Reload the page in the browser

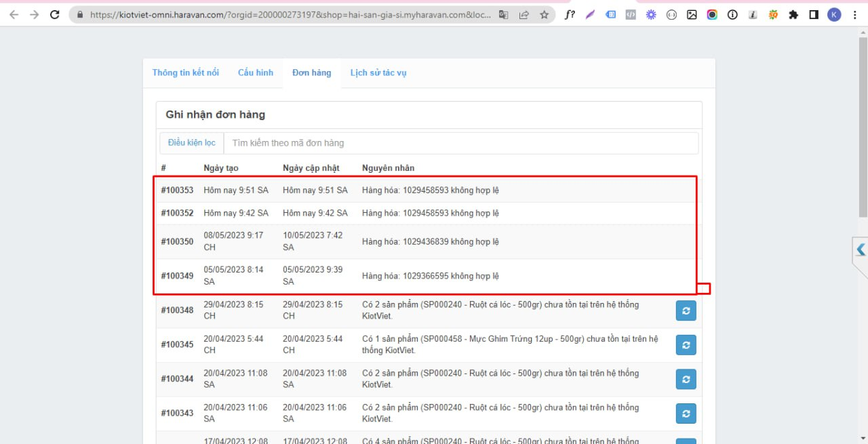point(55,15)
